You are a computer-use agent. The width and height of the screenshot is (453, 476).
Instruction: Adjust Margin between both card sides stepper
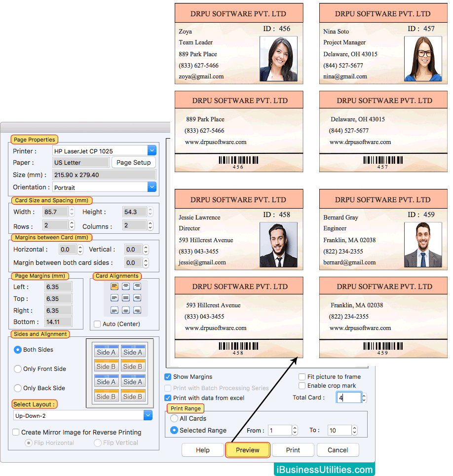pyautogui.click(x=146, y=262)
